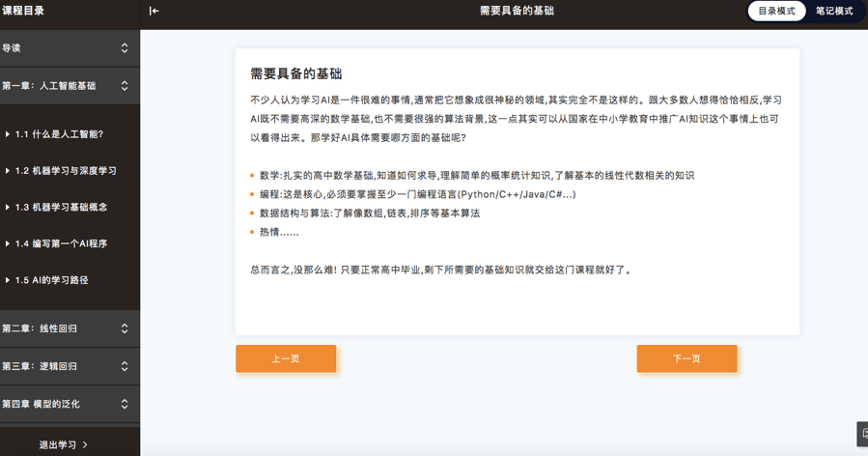Click the 需要具备的基础 article heading
Screen dimensions: 868x456
[x=296, y=73]
